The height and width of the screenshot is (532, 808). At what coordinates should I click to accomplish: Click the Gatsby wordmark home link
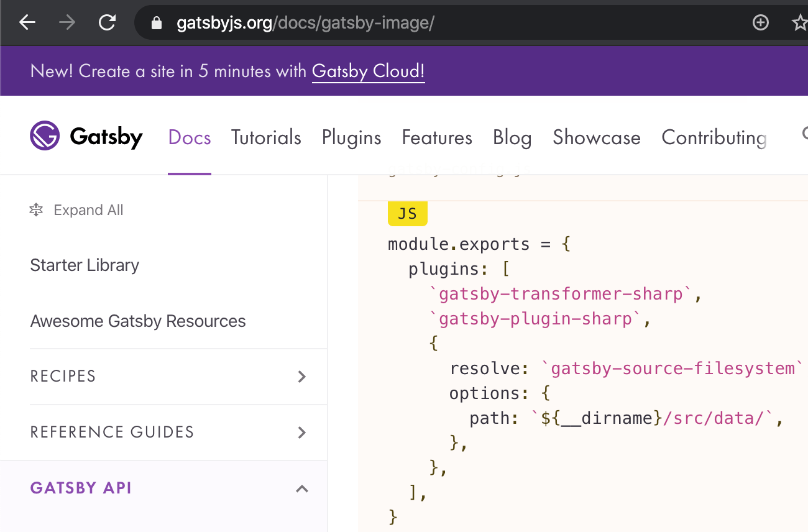[x=106, y=137]
